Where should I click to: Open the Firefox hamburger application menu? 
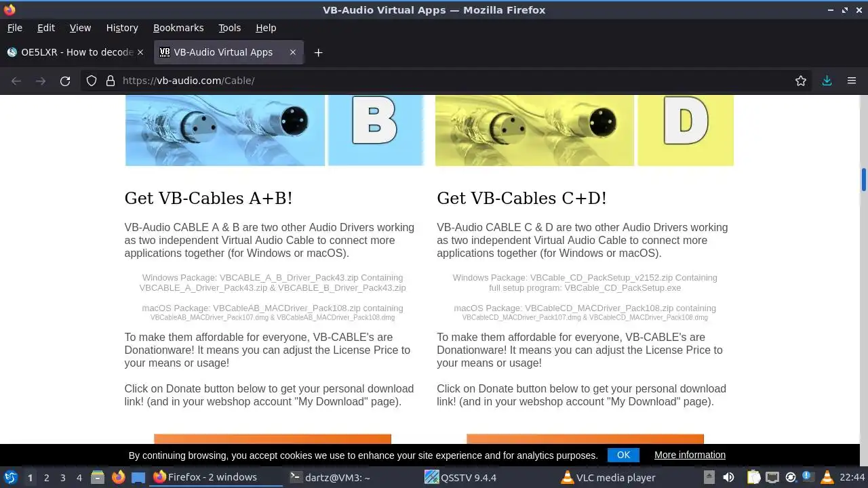[x=852, y=81]
